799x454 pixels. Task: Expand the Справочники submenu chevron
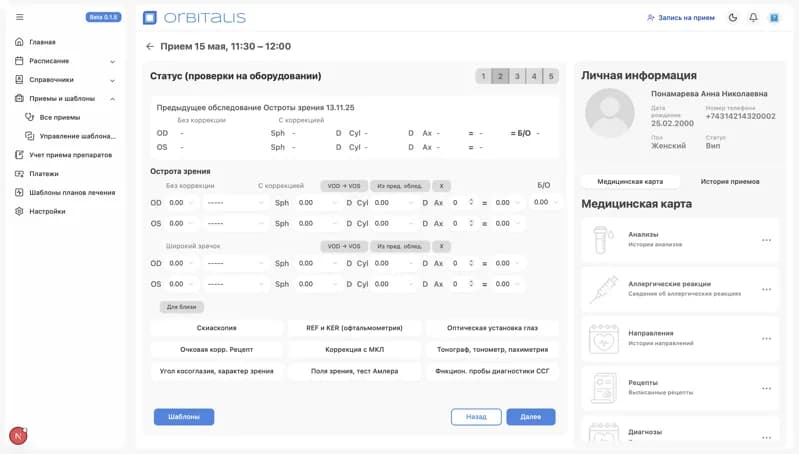113,80
